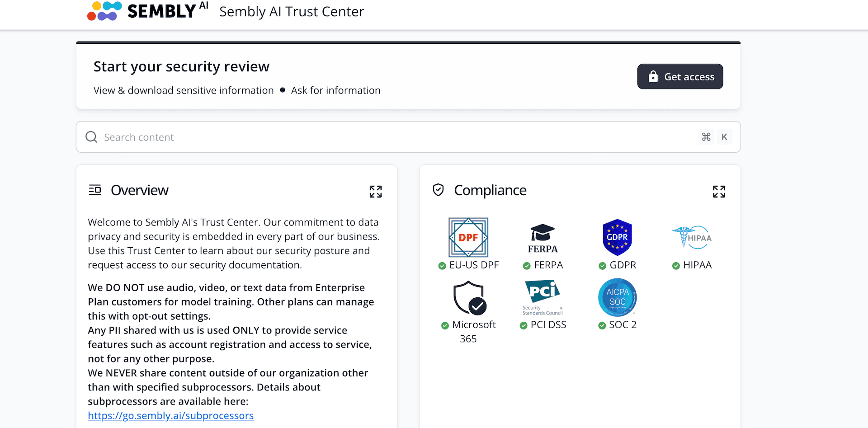Click the Overview heading
Viewport: 868px width, 428px height.
pos(139,190)
